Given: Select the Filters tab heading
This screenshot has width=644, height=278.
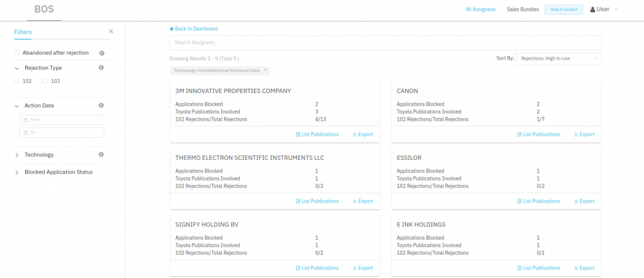Looking at the screenshot, I should coord(23,32).
